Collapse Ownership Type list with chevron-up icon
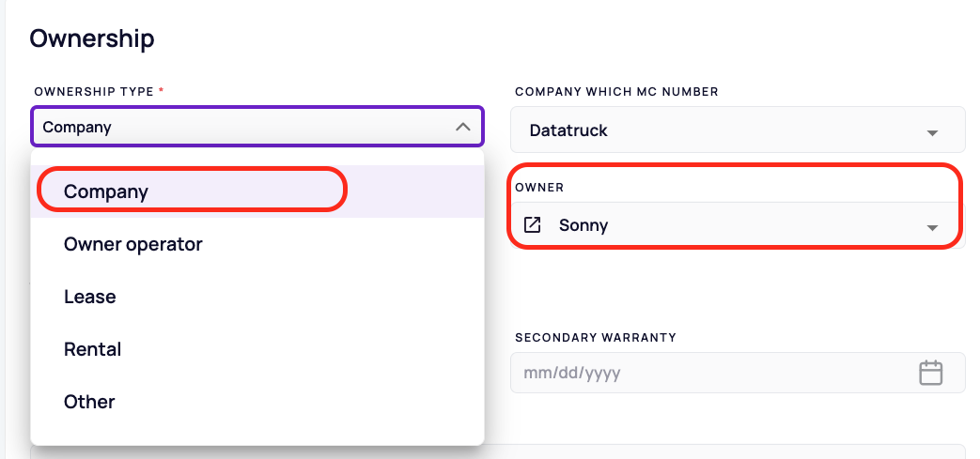The width and height of the screenshot is (980, 459). coord(462,127)
